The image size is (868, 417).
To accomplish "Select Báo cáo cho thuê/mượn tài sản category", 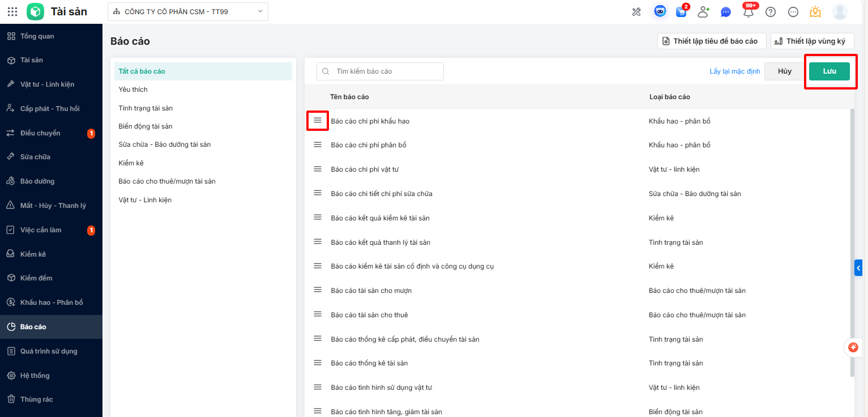I will [x=203, y=181].
